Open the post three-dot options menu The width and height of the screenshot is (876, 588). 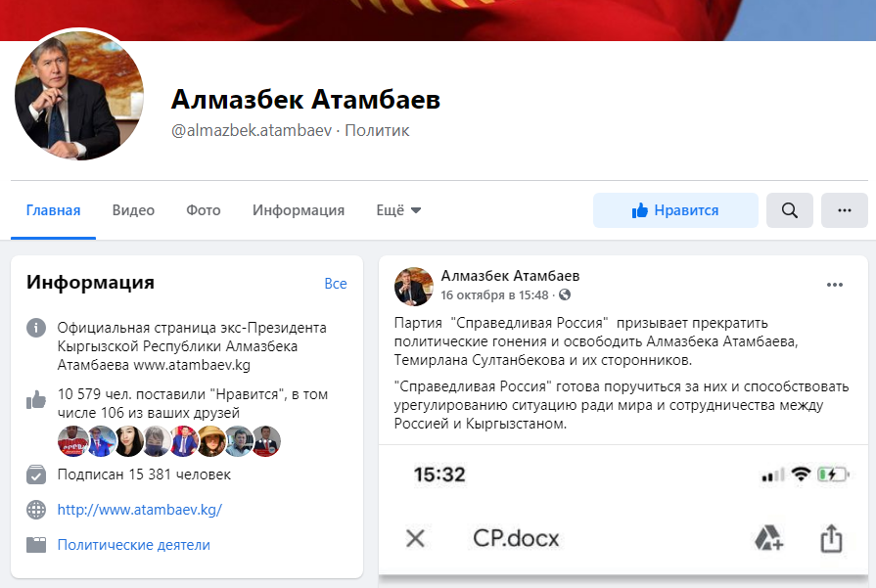pyautogui.click(x=835, y=285)
